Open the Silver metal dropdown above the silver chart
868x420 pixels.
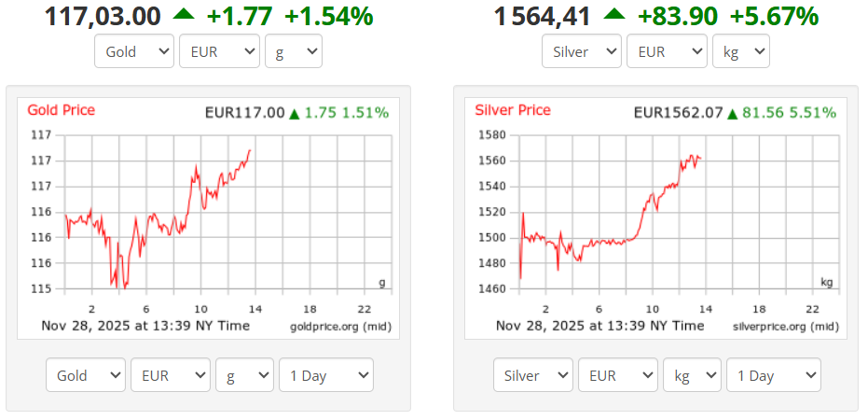pos(582,51)
